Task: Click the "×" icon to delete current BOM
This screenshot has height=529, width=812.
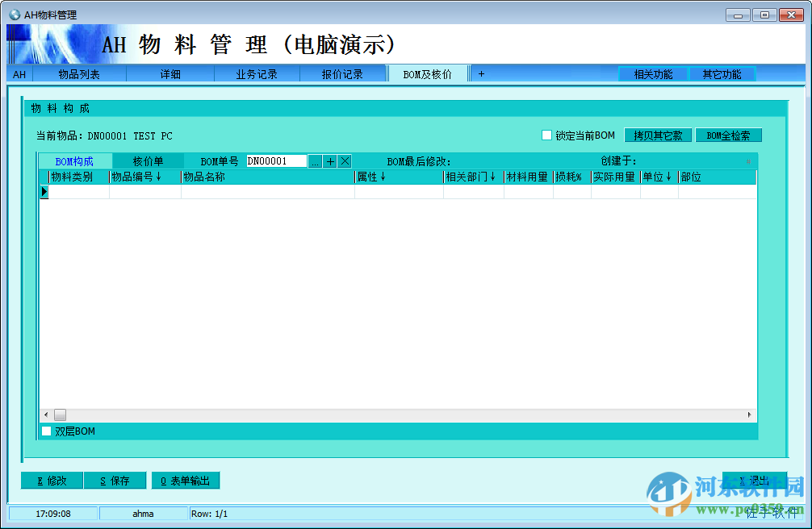Action: (x=344, y=161)
